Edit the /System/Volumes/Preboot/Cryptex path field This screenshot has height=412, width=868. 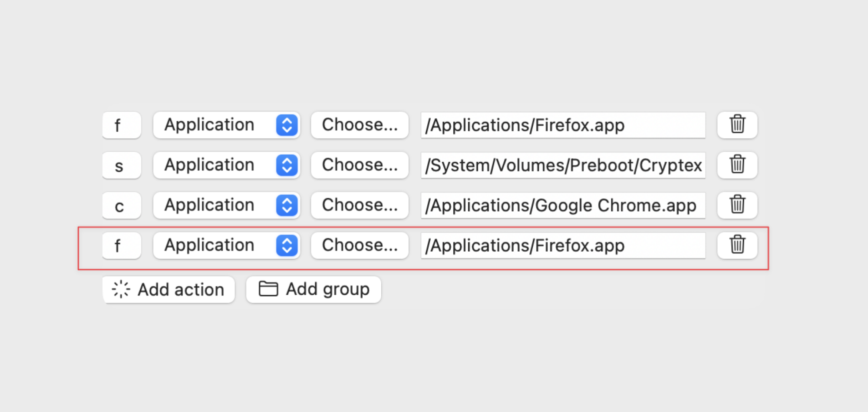point(563,165)
